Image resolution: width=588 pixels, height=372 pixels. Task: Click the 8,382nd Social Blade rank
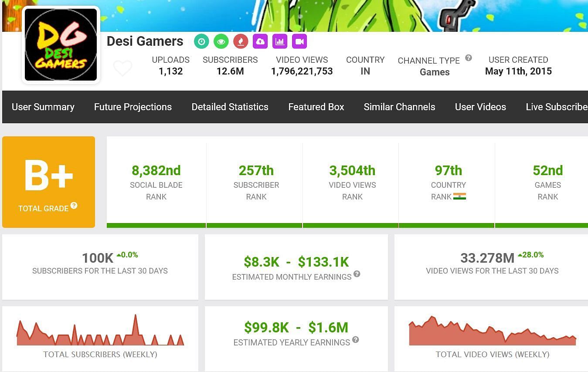156,170
